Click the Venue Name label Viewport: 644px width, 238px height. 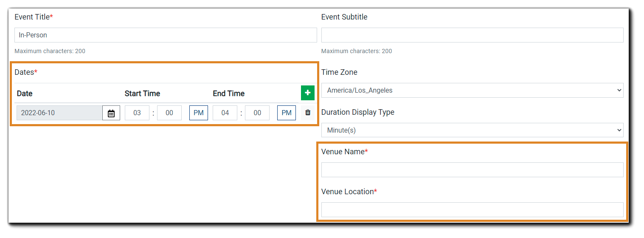[x=344, y=152]
